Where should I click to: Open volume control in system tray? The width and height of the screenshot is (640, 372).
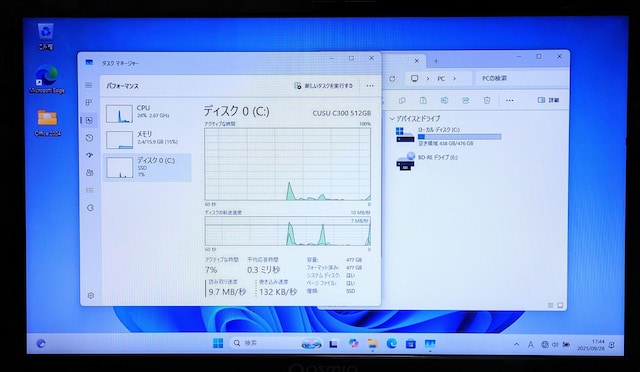(555, 345)
